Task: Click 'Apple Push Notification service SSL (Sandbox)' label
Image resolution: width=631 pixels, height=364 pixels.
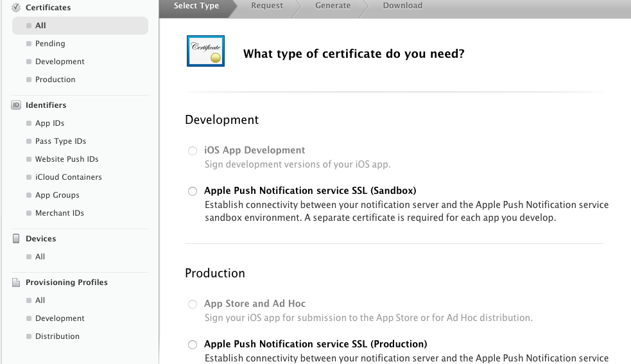Action: pos(310,191)
